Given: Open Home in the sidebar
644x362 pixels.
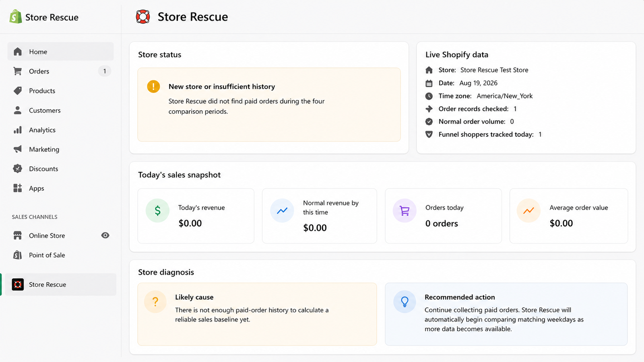Looking at the screenshot, I should tap(60, 51).
